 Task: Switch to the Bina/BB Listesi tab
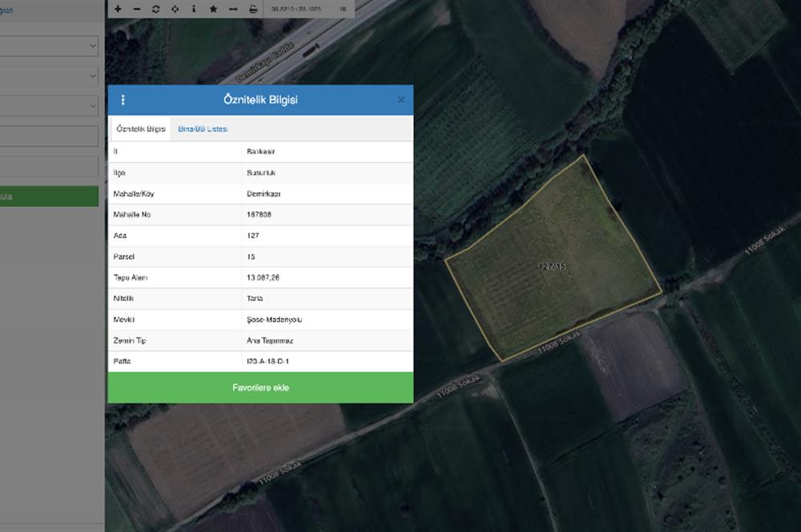(x=203, y=129)
